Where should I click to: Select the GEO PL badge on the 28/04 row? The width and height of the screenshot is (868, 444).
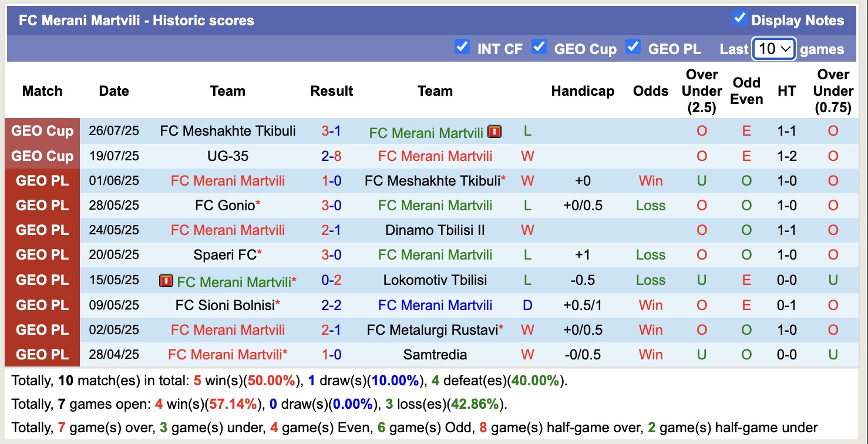[42, 354]
